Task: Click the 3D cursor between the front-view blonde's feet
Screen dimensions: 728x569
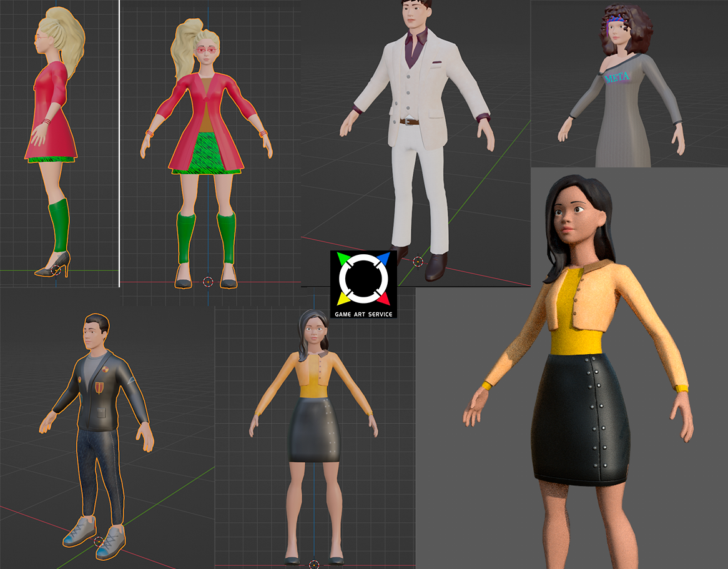Action: click(x=208, y=282)
